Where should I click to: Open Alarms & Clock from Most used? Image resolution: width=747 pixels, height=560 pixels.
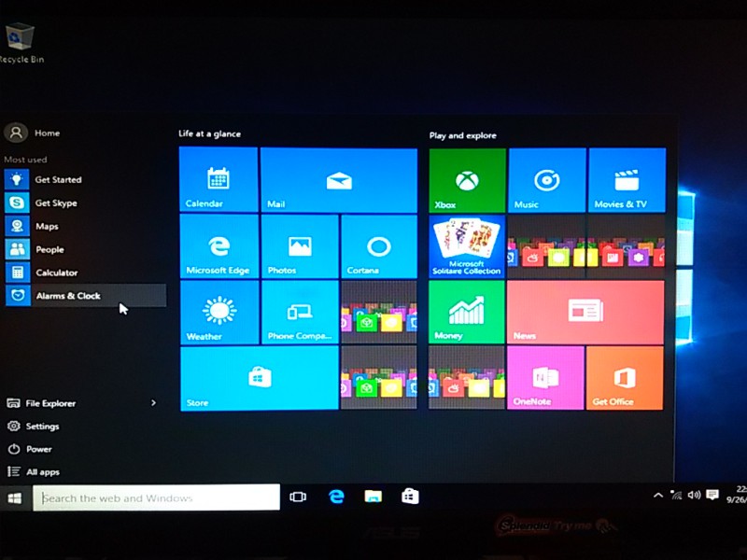coord(85,296)
